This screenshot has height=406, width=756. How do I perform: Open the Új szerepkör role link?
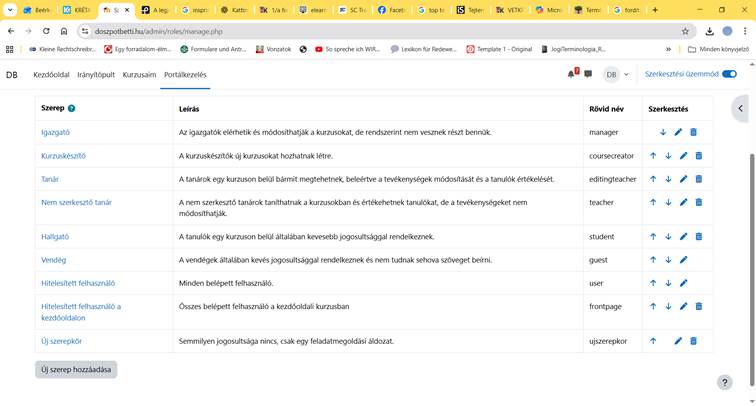[x=61, y=341]
